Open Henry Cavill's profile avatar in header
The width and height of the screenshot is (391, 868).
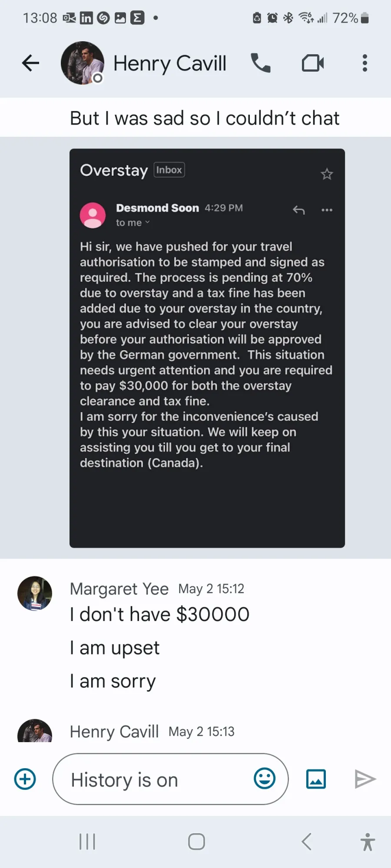click(x=83, y=63)
